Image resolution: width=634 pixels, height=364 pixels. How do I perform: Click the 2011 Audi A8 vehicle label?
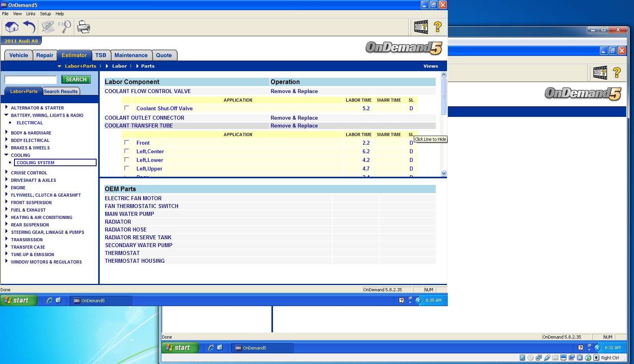point(21,41)
